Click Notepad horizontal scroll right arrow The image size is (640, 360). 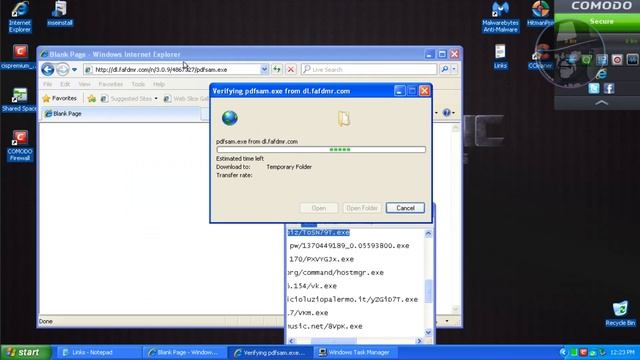pos(419,341)
